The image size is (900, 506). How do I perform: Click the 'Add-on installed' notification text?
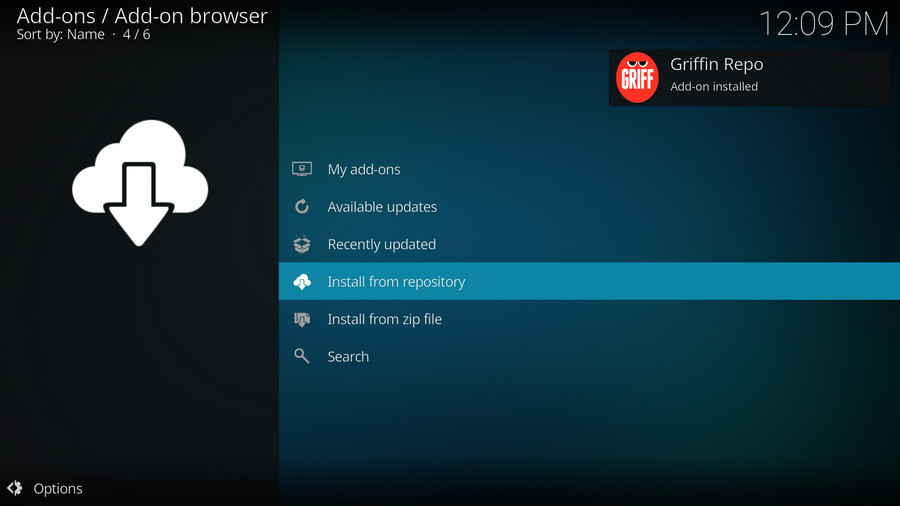tap(714, 87)
